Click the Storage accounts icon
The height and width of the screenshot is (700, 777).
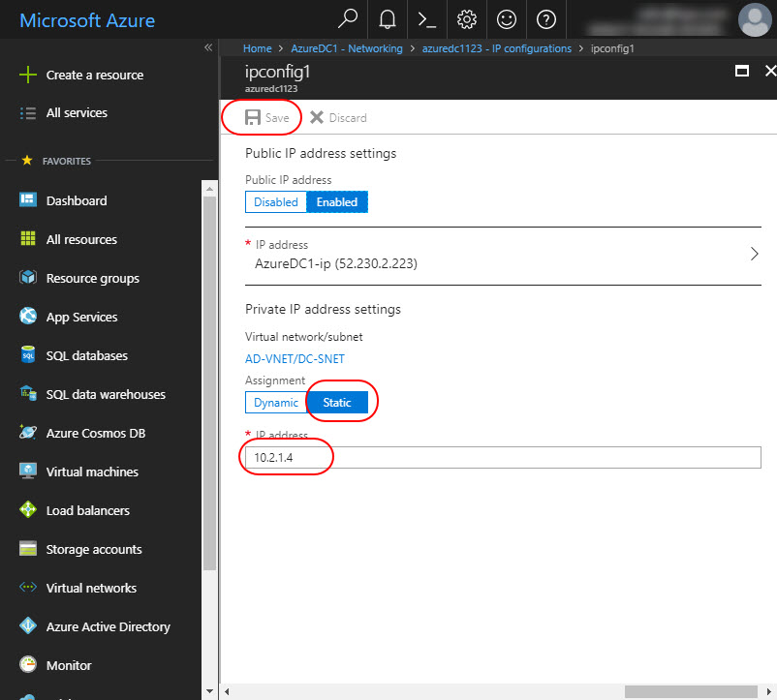[x=28, y=548]
